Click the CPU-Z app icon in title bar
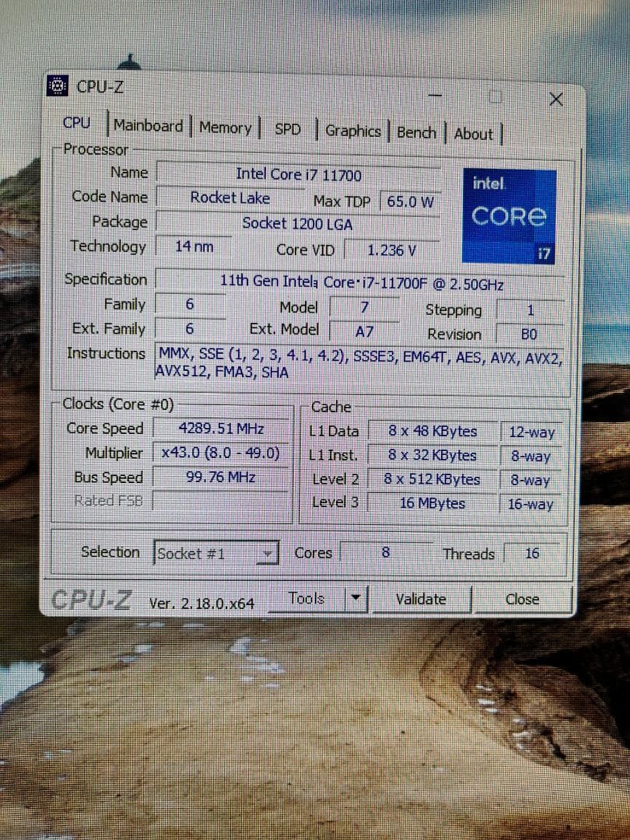630x840 pixels. tap(58, 86)
